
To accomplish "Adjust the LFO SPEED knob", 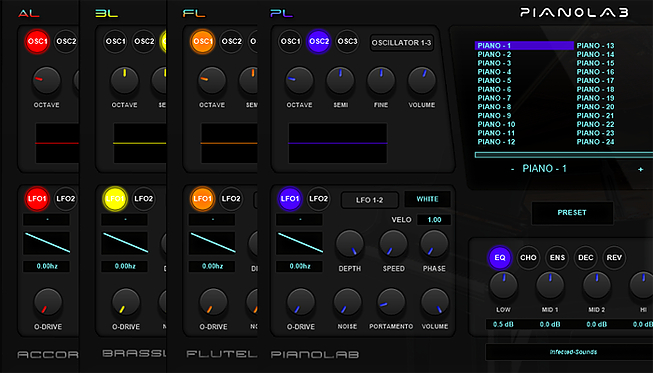I will (x=393, y=244).
